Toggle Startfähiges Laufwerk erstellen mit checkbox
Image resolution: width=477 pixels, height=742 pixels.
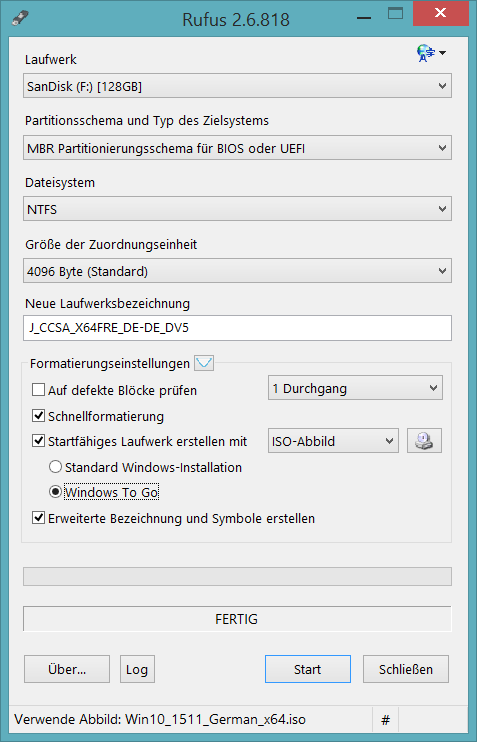point(38,442)
